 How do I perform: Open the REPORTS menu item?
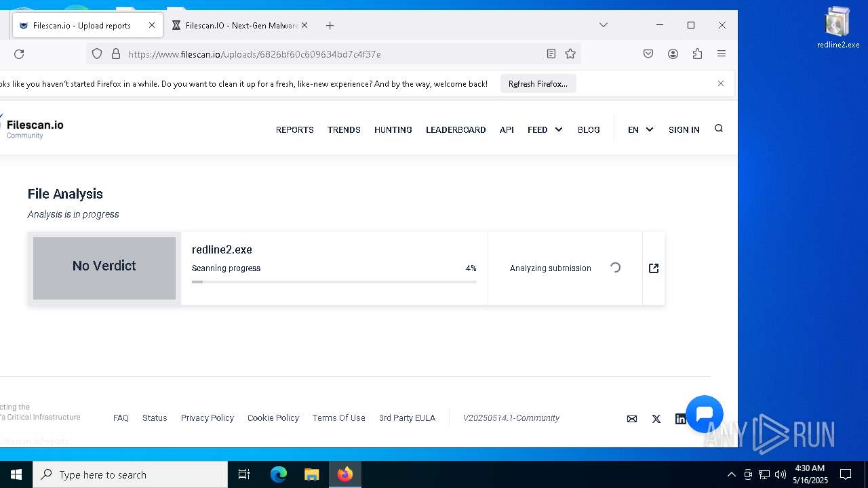pos(295,129)
